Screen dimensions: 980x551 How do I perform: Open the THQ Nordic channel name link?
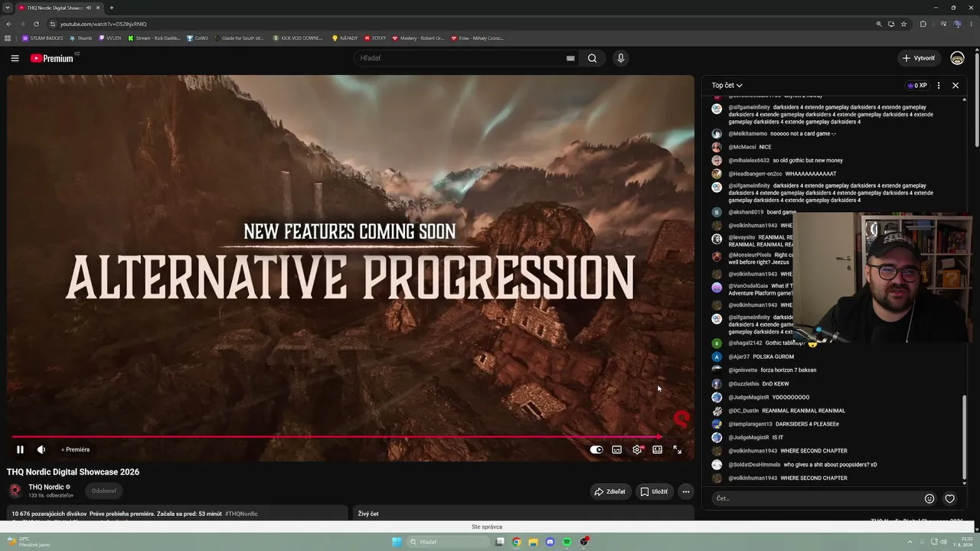coord(46,487)
